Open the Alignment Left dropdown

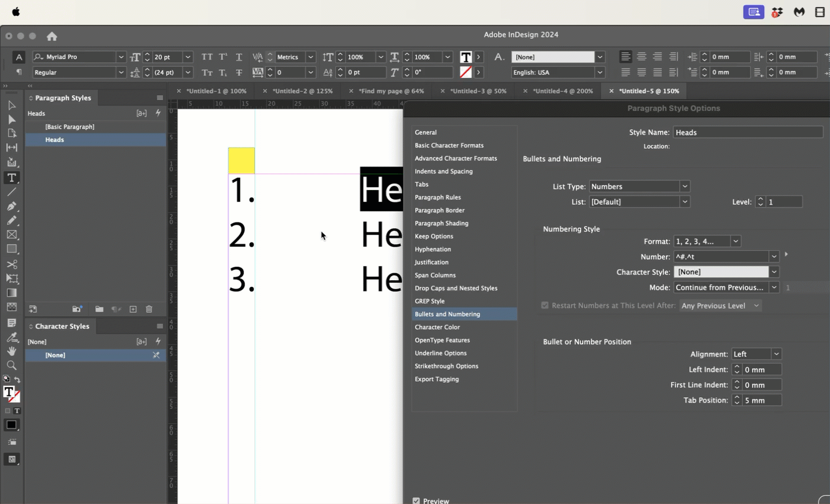coord(757,354)
